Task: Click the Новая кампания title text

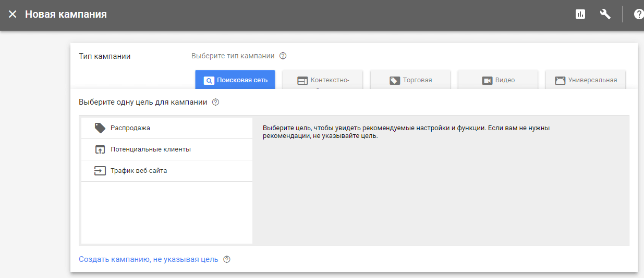Action: 66,15
